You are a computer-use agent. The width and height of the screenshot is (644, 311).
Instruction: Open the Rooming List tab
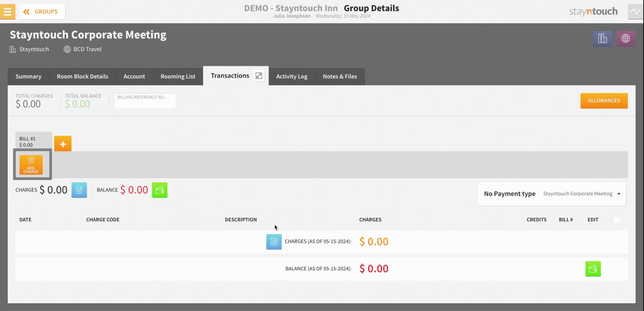178,77
